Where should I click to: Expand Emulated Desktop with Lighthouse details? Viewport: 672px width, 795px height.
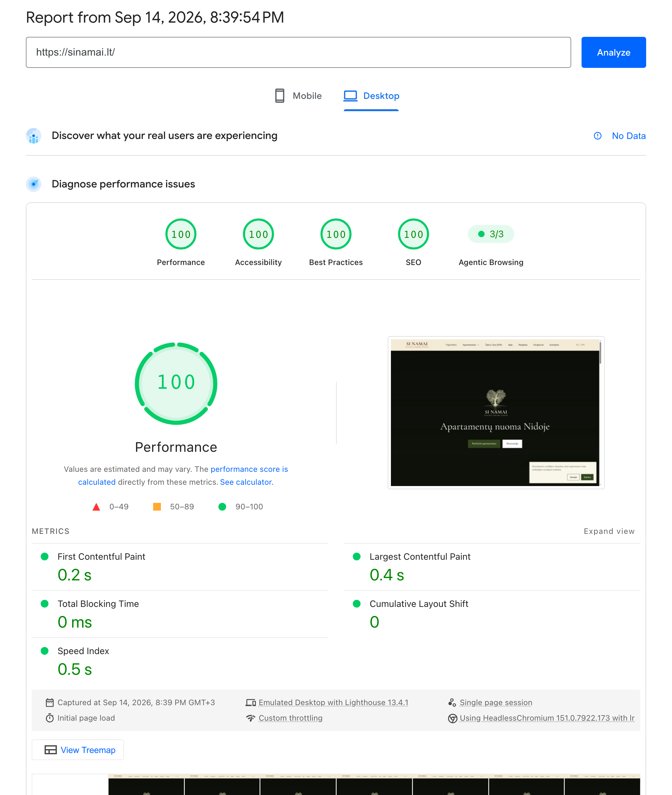333,702
